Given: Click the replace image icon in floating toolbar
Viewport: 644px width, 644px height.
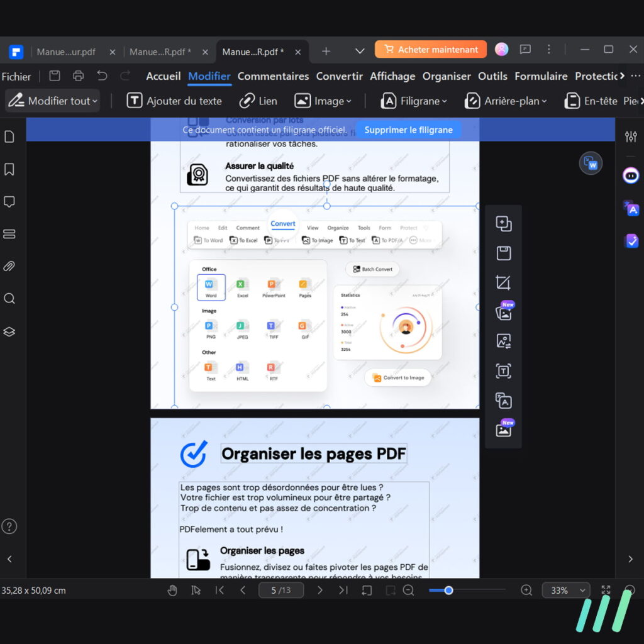Looking at the screenshot, I should coord(503,341).
